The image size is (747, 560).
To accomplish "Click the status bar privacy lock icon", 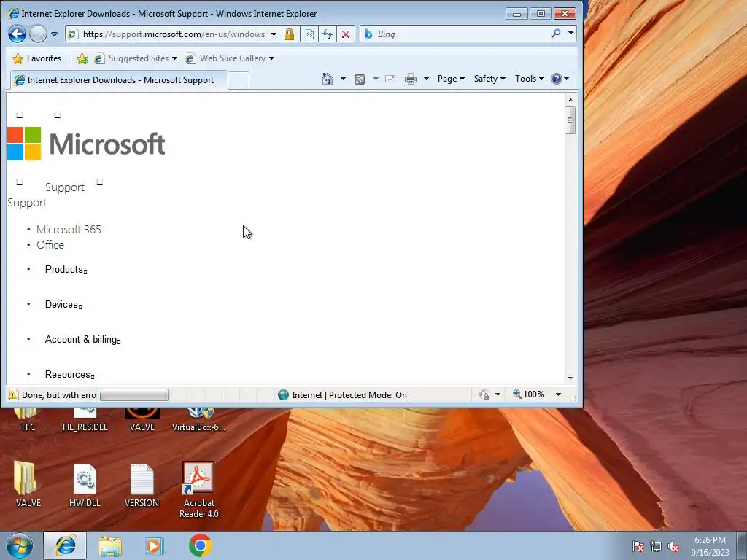I will click(x=484, y=394).
